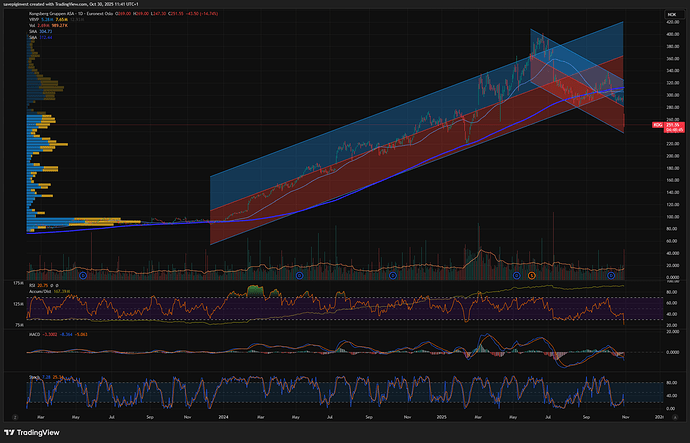Select the VRVP indicator legend
Viewport: 690px width, 443px height.
pyautogui.click(x=36, y=20)
